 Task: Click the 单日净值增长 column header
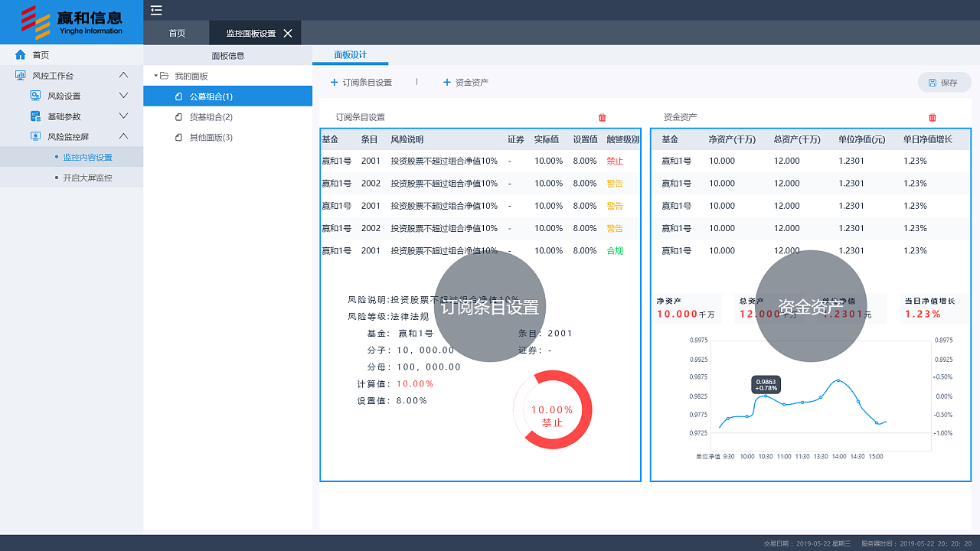point(928,139)
